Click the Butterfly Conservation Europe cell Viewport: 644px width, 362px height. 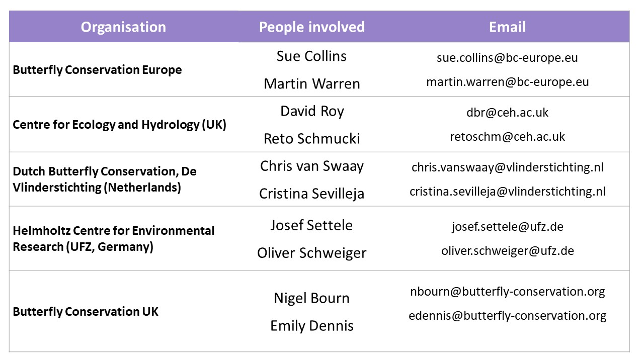(97, 70)
